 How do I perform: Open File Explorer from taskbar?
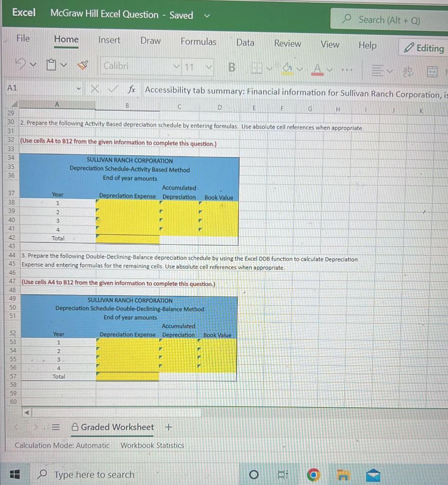(343, 475)
